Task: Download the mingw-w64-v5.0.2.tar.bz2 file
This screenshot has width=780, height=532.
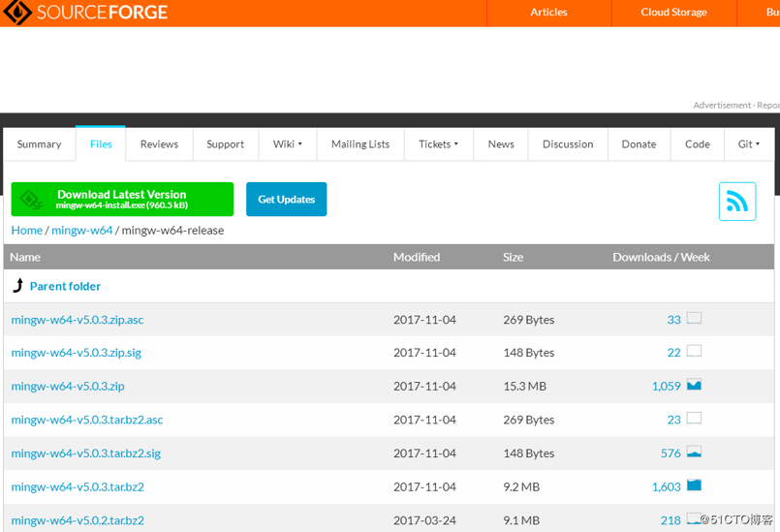Action: [78, 520]
